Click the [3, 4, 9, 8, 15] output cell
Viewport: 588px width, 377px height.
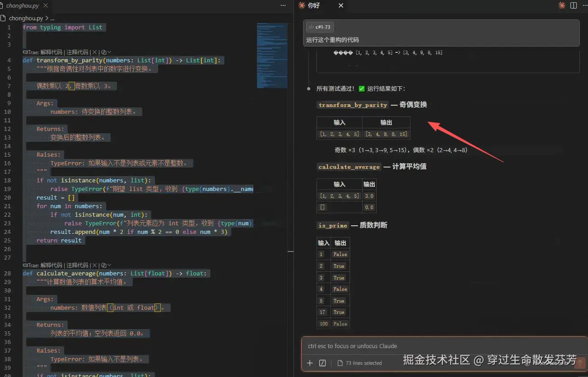386,134
